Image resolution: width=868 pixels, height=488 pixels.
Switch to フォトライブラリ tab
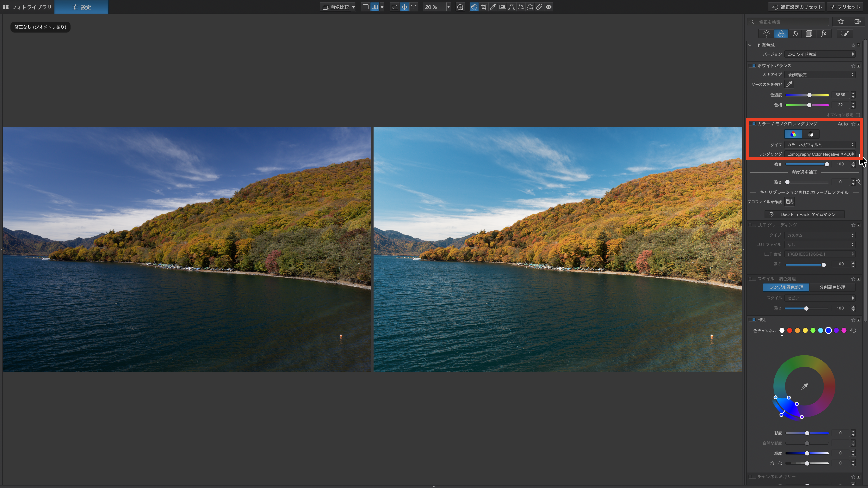pyautogui.click(x=27, y=7)
